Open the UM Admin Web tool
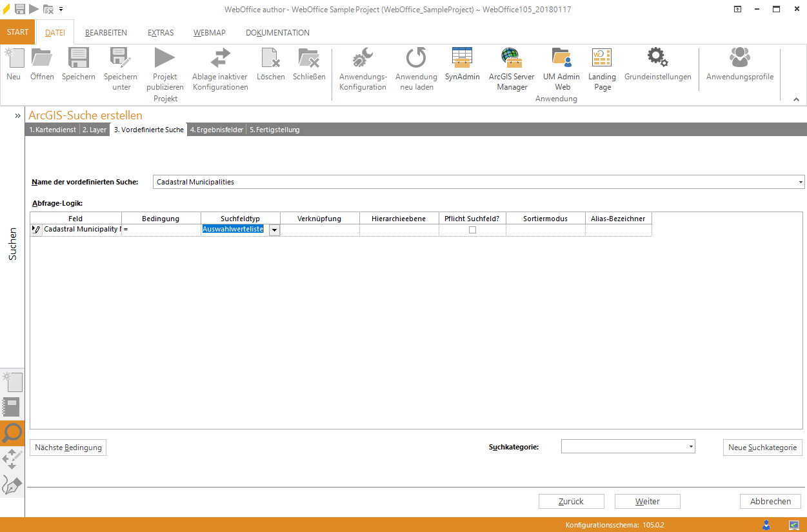 tap(562, 59)
